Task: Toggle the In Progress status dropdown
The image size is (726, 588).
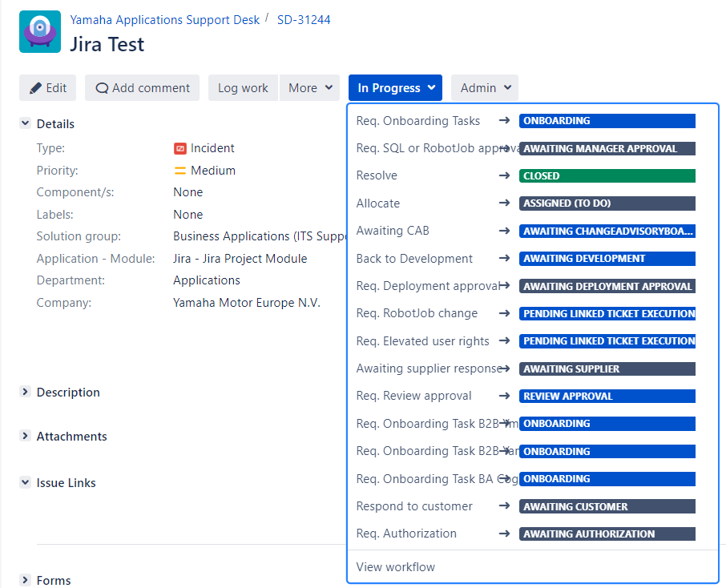Action: 395,88
